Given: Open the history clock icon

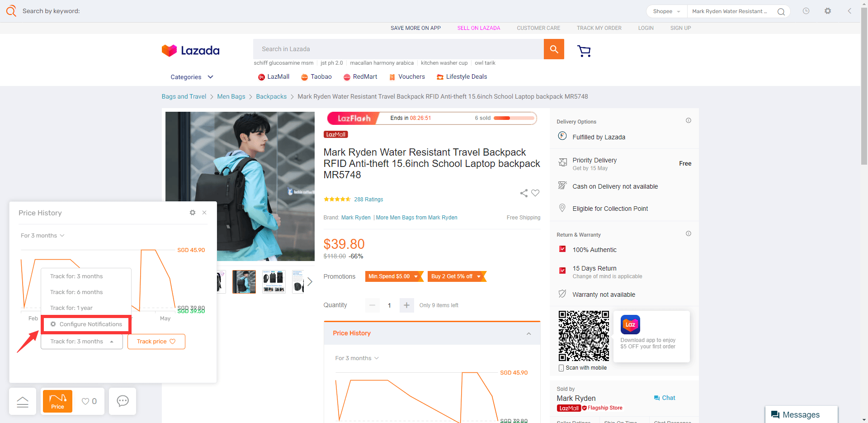Looking at the screenshot, I should point(806,11).
